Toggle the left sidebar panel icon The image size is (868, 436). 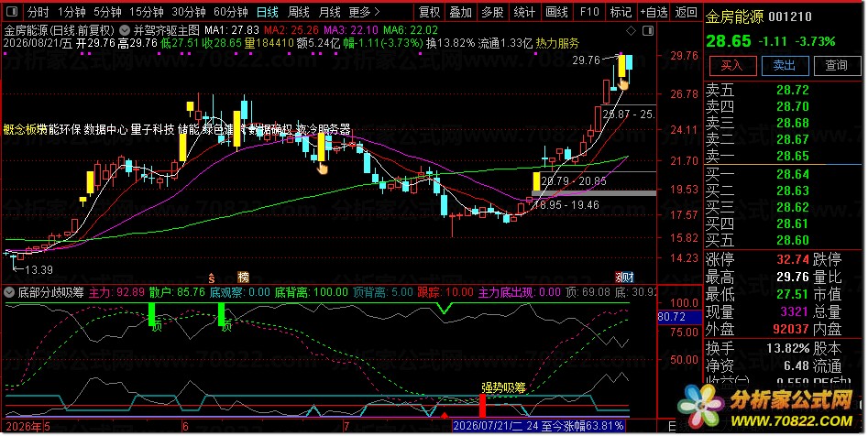(x=12, y=12)
